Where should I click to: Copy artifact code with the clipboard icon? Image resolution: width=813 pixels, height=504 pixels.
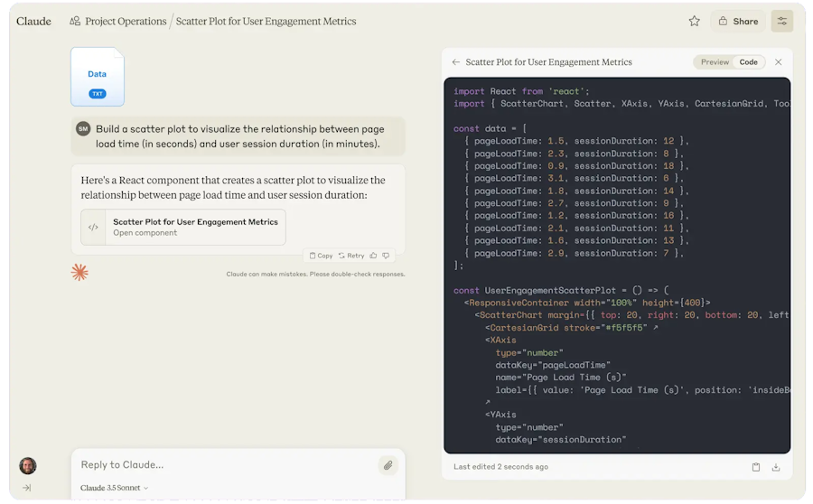point(756,467)
